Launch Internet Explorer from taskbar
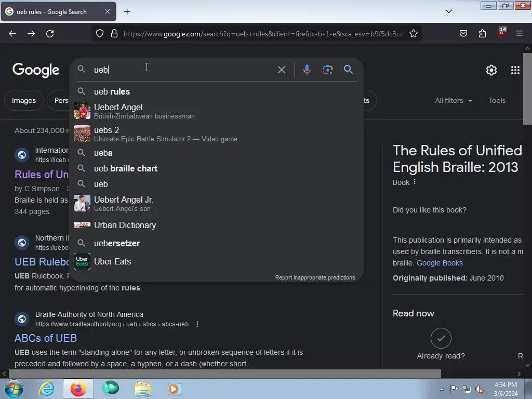The height and width of the screenshot is (399, 532). (46, 389)
